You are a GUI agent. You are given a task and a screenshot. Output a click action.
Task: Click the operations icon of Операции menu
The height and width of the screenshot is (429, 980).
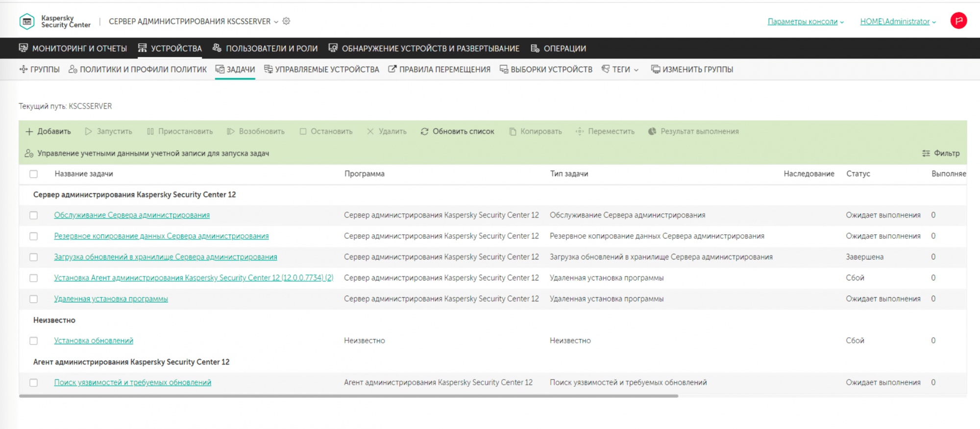tap(535, 48)
